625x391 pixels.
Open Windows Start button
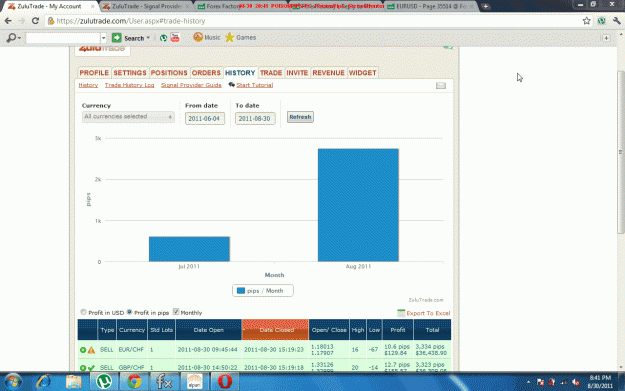13,382
